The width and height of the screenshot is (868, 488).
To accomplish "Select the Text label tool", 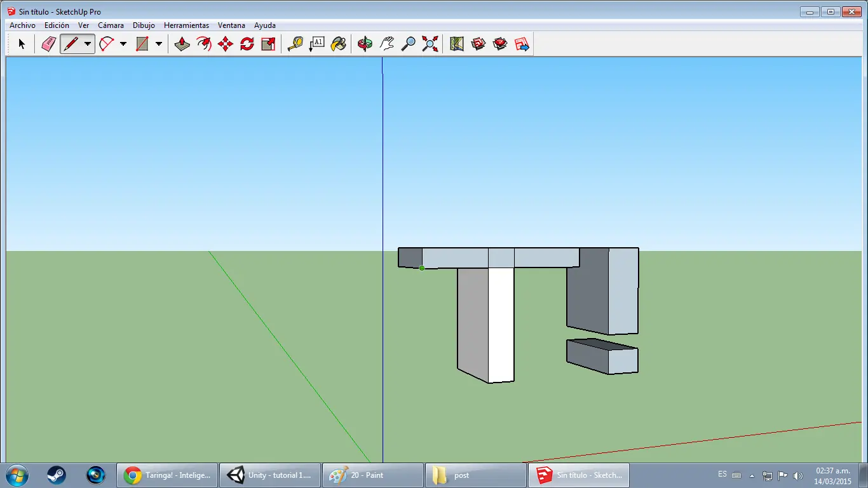I will coord(316,44).
